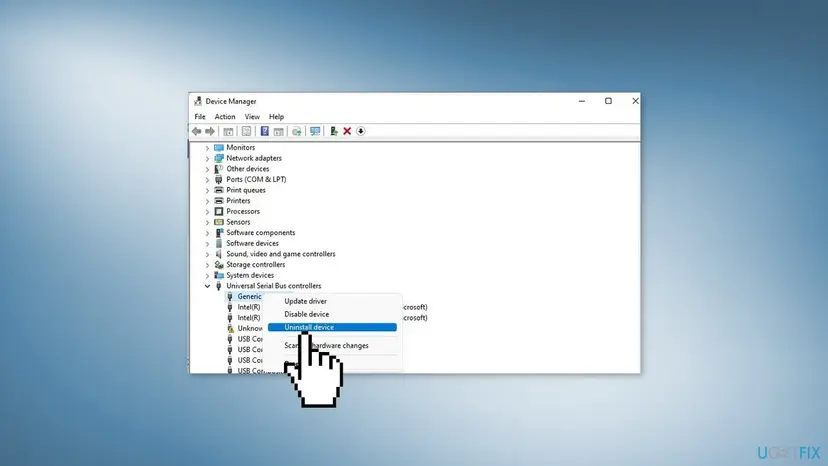Expand the Software components node
Screen dimensions: 828x466
pyautogui.click(x=208, y=233)
